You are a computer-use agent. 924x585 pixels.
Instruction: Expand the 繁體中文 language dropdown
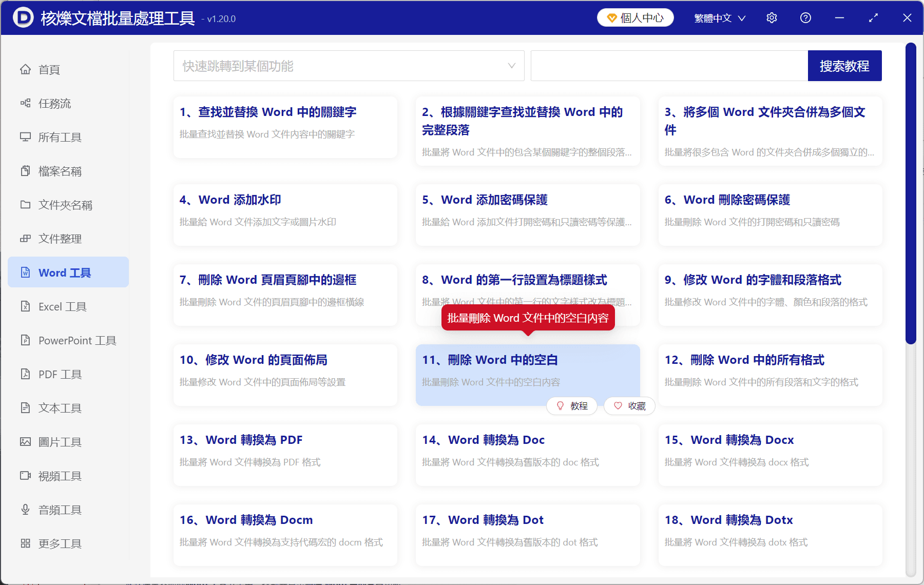718,17
